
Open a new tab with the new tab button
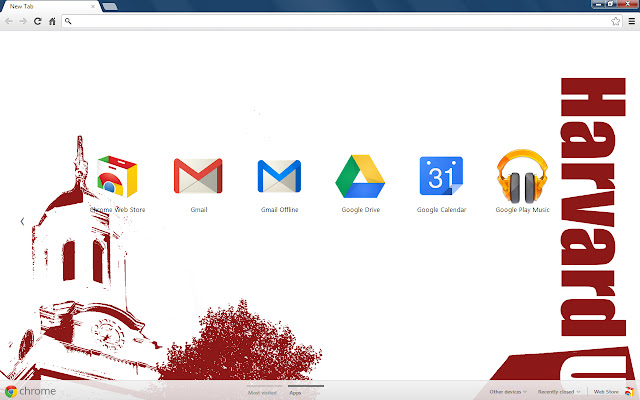tap(110, 7)
